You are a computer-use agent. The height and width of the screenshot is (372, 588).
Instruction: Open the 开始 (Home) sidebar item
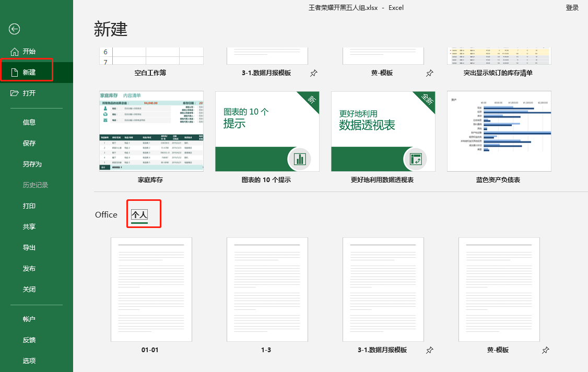29,51
